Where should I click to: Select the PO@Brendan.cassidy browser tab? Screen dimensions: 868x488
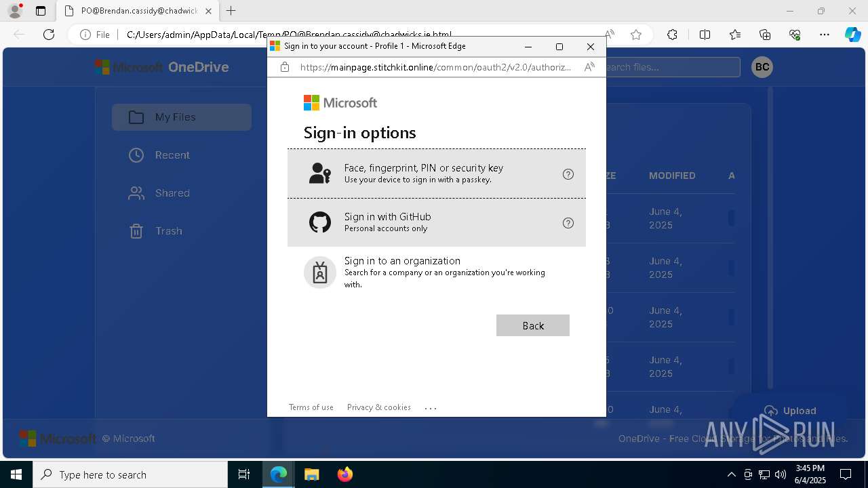coord(138,11)
